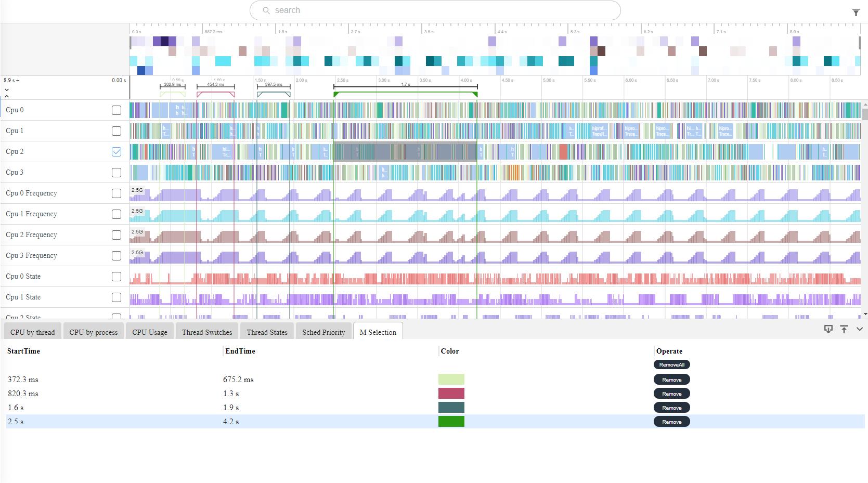The height and width of the screenshot is (483, 868).
Task: Click the green flag marker at 2.5 s
Action: pyautogui.click(x=336, y=94)
